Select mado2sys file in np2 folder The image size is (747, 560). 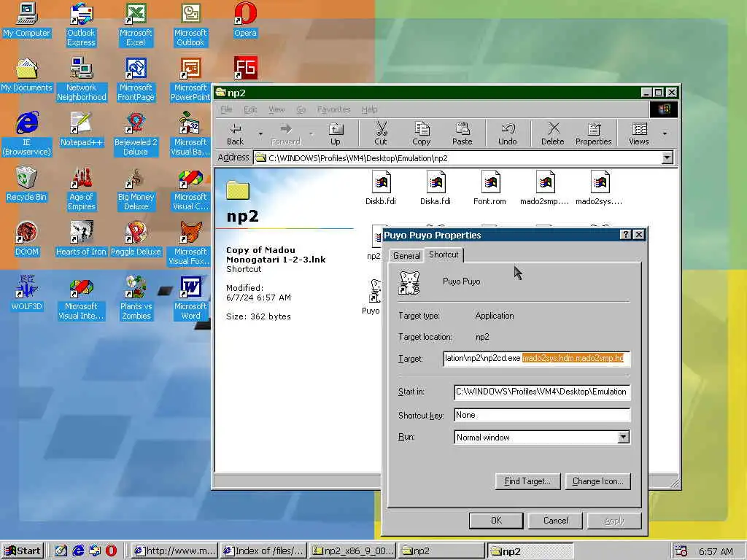(x=600, y=188)
